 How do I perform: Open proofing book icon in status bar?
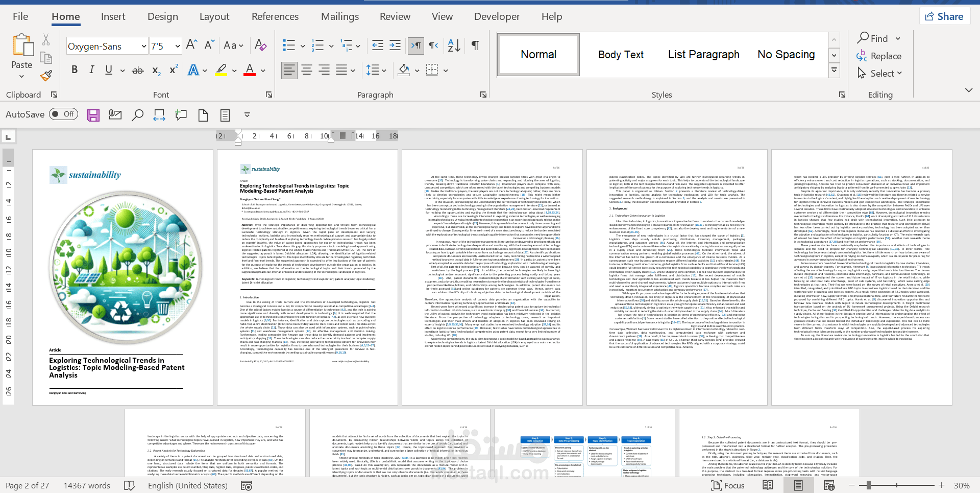point(130,485)
